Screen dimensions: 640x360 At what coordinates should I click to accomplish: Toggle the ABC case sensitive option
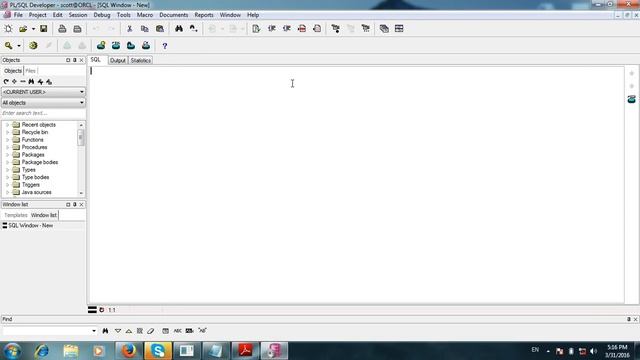(x=178, y=331)
